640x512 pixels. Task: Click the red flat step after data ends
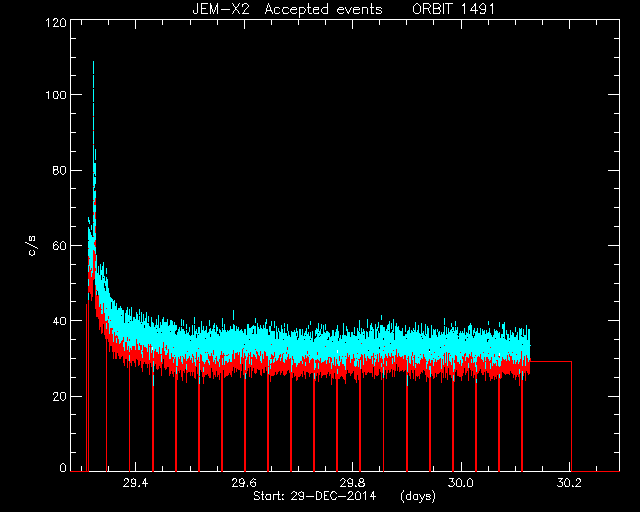click(551, 362)
